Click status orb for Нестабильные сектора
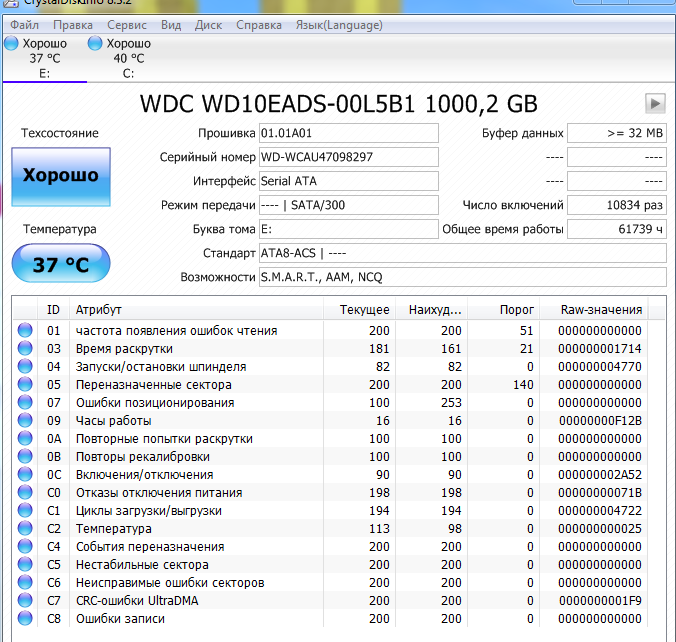The image size is (676, 642). coord(25,564)
